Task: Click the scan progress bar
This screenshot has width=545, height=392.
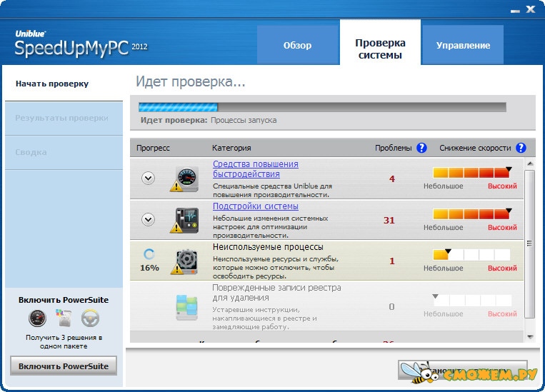Action: point(322,107)
